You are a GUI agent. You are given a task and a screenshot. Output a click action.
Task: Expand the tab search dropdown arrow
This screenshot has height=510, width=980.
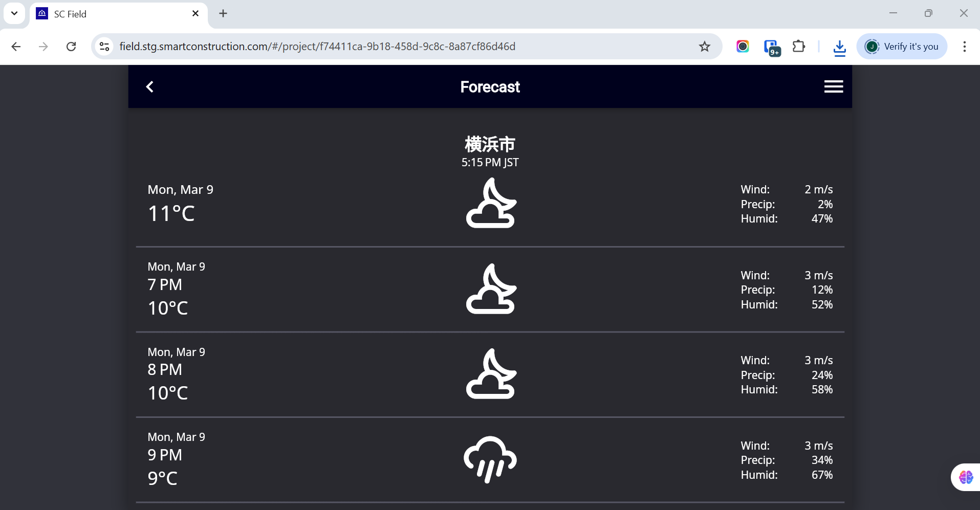(14, 13)
